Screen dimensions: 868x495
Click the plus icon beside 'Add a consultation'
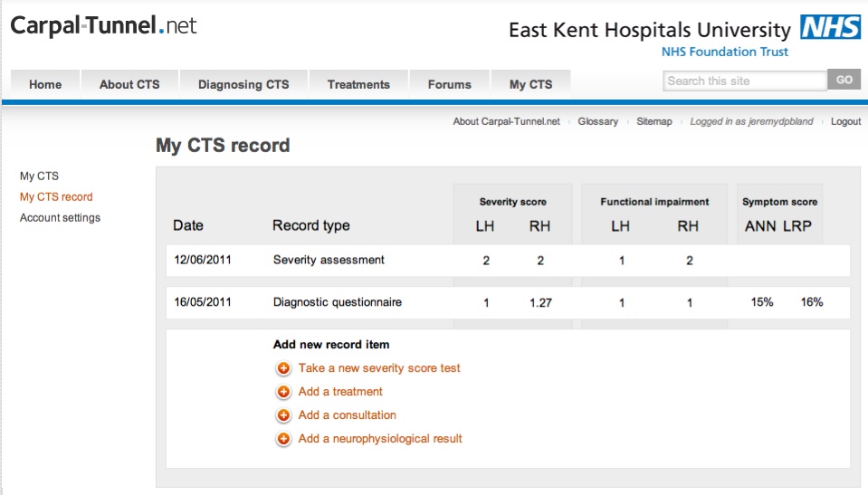pyautogui.click(x=283, y=415)
